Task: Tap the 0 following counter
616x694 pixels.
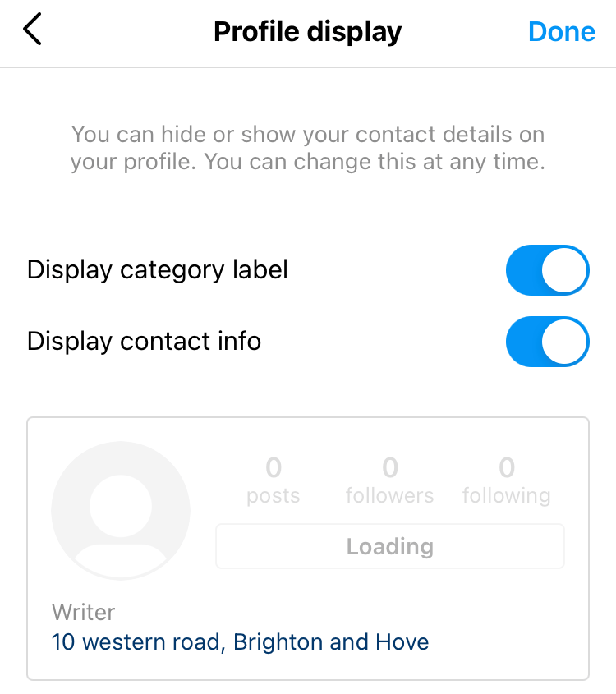Action: 507,481
